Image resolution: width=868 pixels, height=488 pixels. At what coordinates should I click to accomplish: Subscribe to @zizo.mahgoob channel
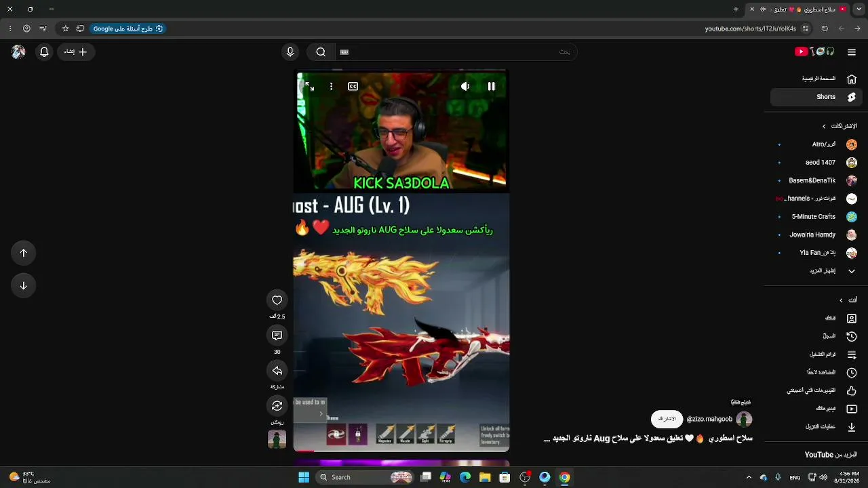tap(667, 419)
